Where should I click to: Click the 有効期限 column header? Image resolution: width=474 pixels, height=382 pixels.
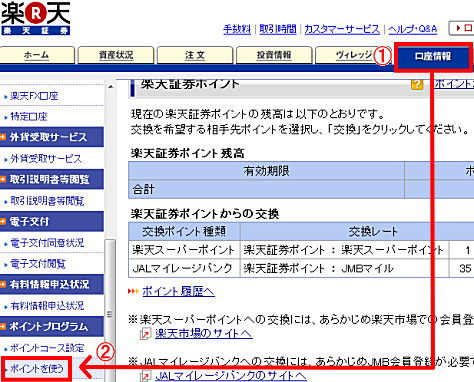click(266, 171)
